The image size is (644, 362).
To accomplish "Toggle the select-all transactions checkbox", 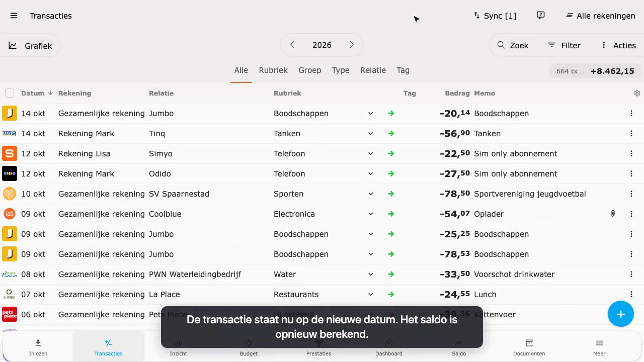I will (x=10, y=93).
